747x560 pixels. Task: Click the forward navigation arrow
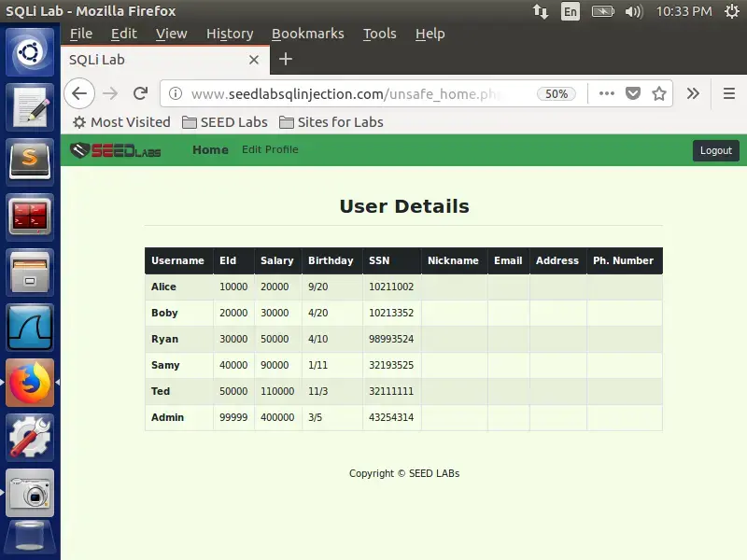[x=110, y=93]
